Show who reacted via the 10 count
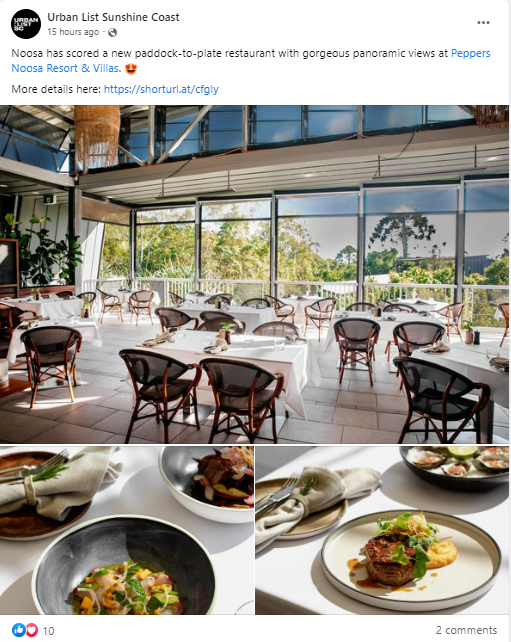The height and width of the screenshot is (642, 511). pos(48,631)
